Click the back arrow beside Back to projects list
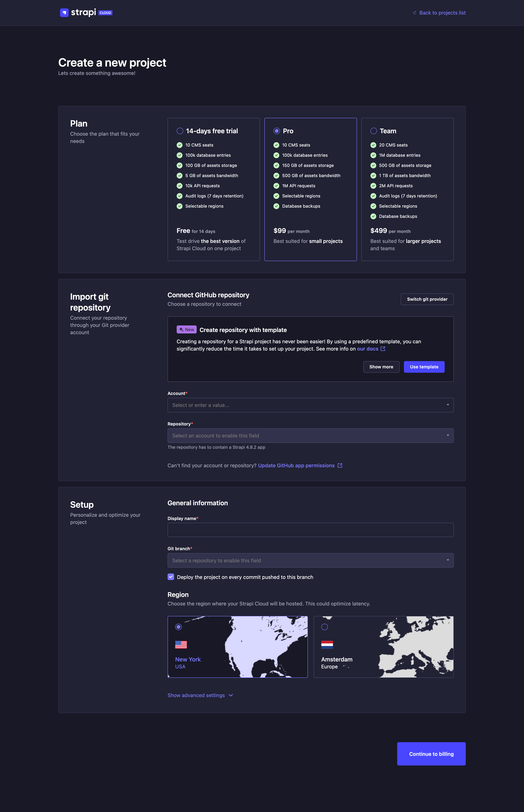This screenshot has height=812, width=524. point(414,13)
